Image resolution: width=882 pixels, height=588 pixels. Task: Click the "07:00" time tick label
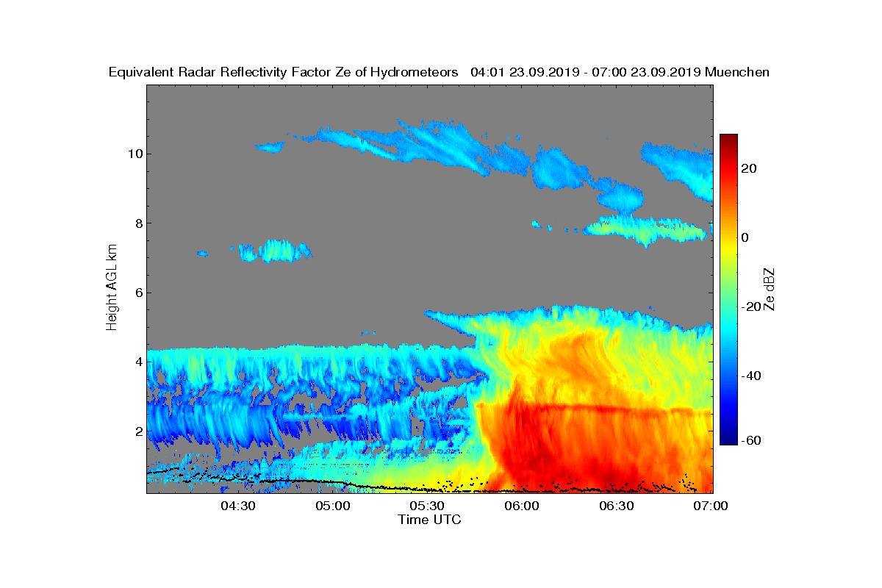point(711,506)
